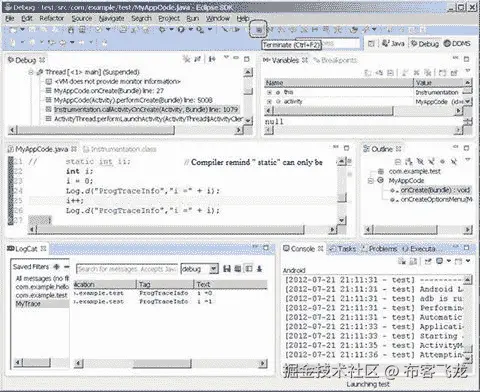
Task: Click the Open Perspective icon
Action: (371, 44)
